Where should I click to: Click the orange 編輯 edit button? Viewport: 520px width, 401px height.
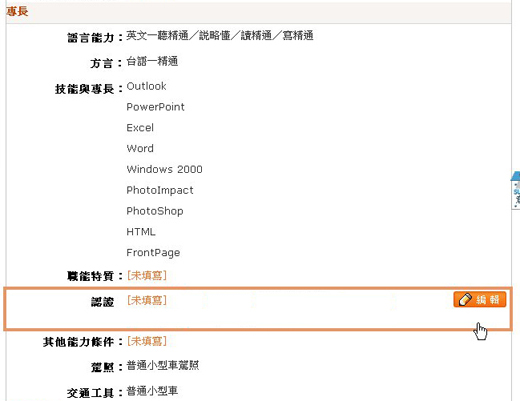click(480, 299)
